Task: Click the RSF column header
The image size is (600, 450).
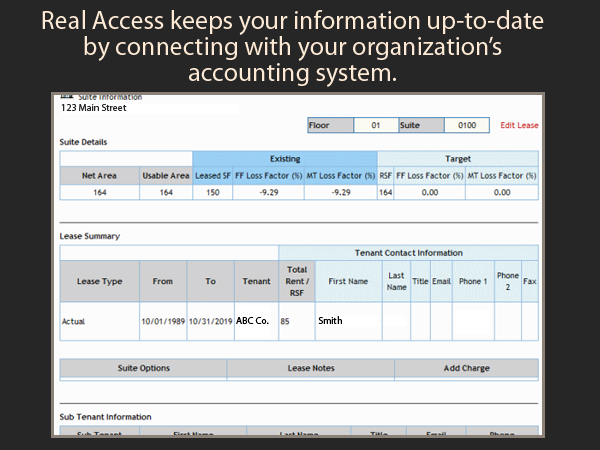Action: (x=385, y=176)
